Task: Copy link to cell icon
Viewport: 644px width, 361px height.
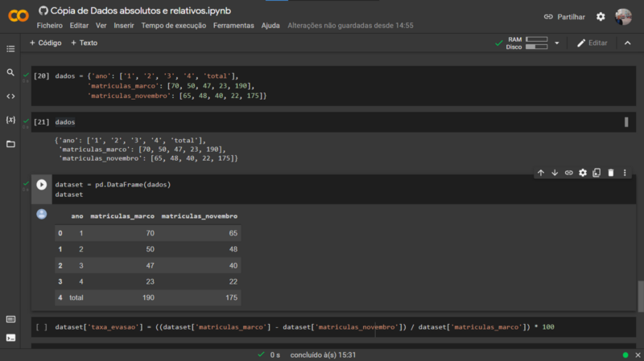Action: (x=569, y=173)
